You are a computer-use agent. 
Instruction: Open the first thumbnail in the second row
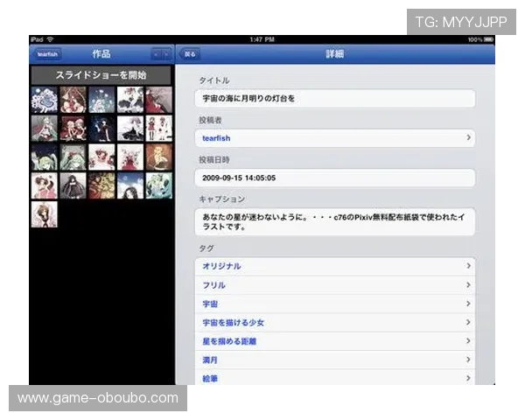(45, 128)
